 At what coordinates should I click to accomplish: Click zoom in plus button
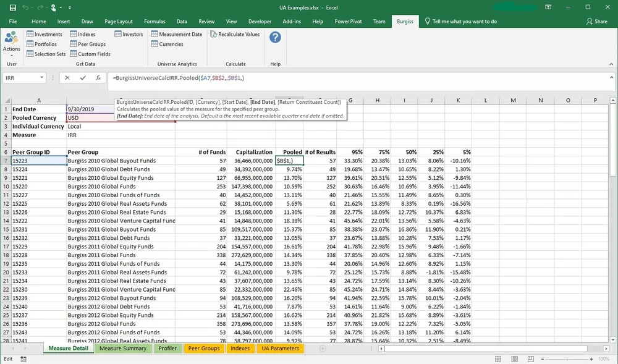591,359
